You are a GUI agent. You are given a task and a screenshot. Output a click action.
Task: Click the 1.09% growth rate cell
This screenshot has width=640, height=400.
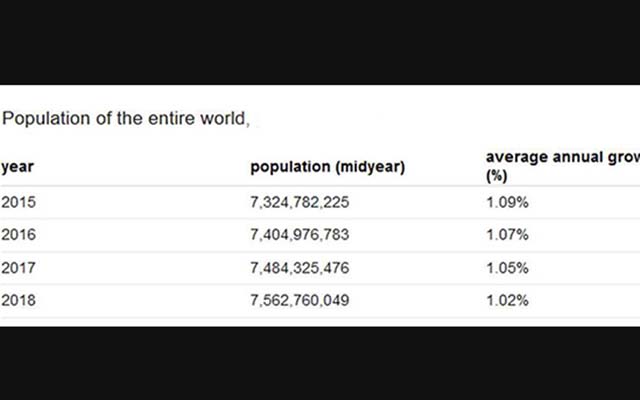tap(507, 202)
